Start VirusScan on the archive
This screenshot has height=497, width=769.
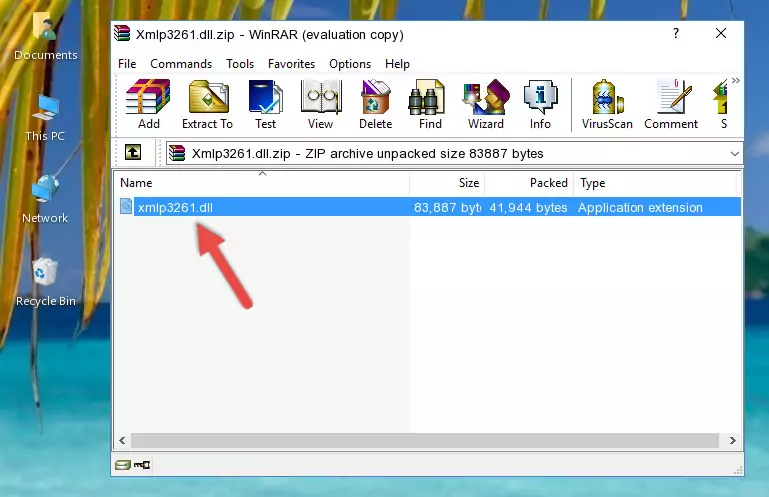click(x=607, y=105)
